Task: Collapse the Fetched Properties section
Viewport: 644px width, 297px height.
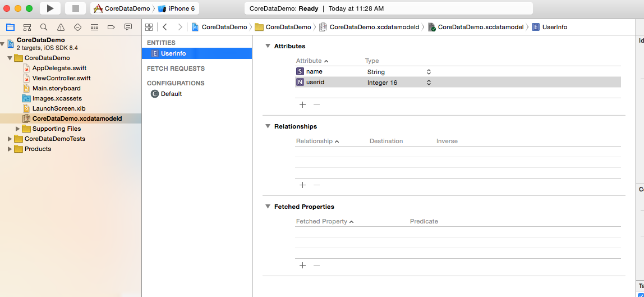Action: [268, 207]
